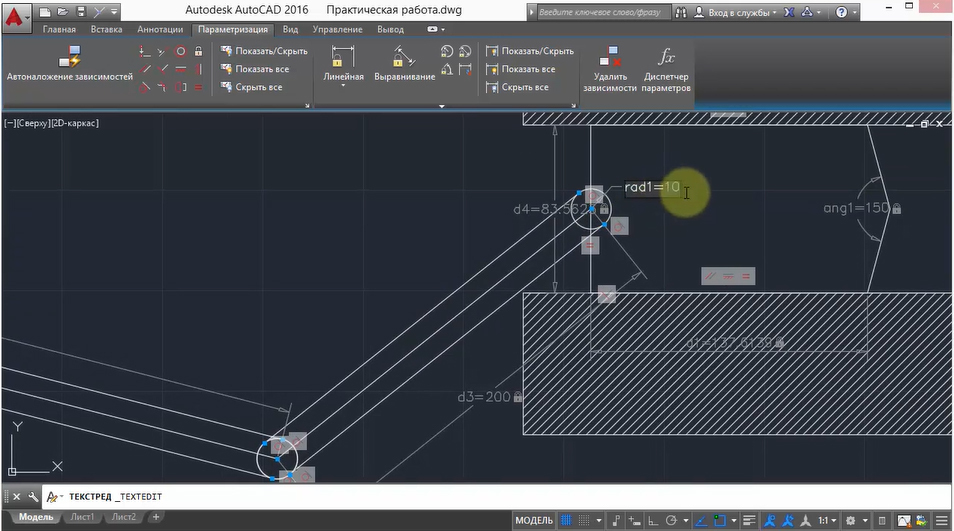The image size is (954, 531).
Task: Click dimensional Показать все button
Action: click(520, 69)
